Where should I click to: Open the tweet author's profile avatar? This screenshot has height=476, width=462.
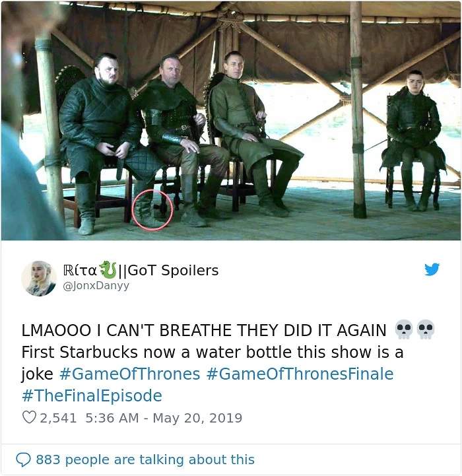[x=39, y=278]
